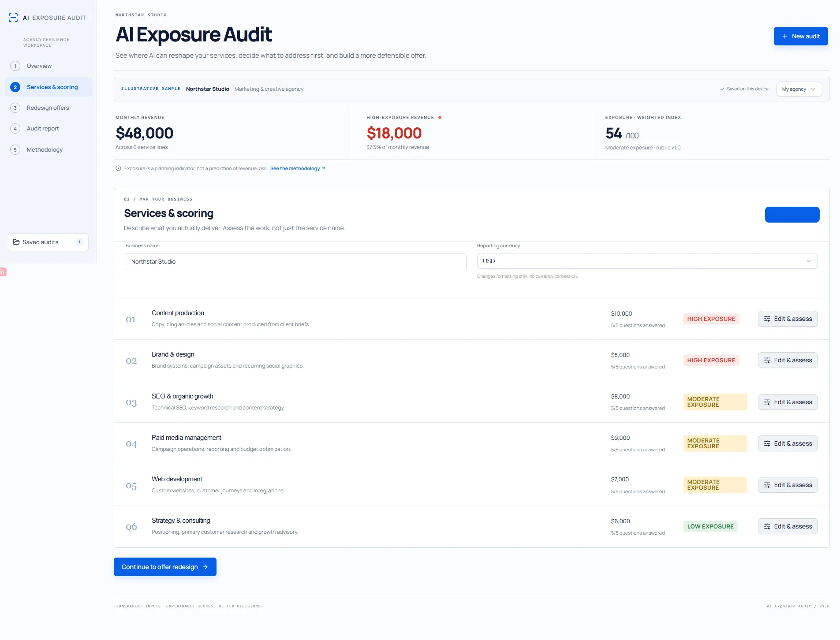Image resolution: width=840 pixels, height=640 pixels.
Task: Click the Web development MODERATE EXPOSURE badge
Action: pos(715,485)
